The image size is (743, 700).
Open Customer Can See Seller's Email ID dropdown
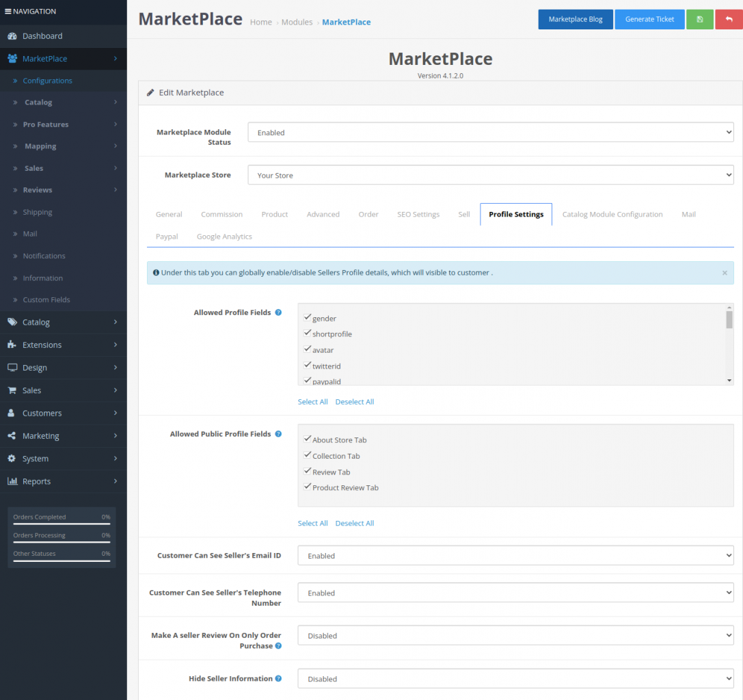(515, 556)
